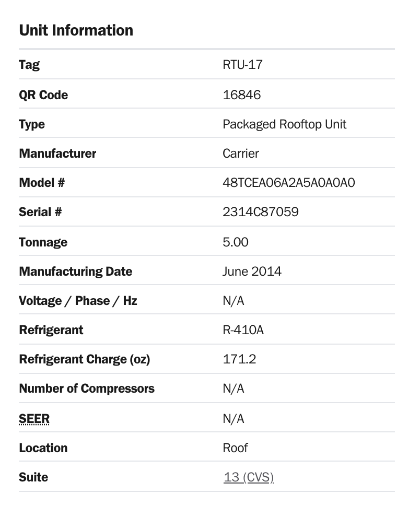The image size is (420, 518).
Task: Click the Roof location value
Action: (x=235, y=448)
